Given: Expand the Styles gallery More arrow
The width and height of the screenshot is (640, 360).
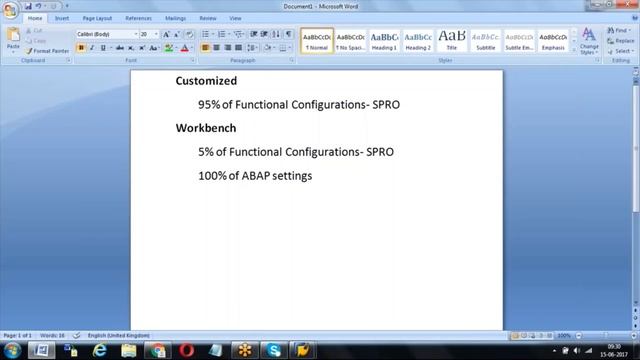Looking at the screenshot, I should coord(574,51).
